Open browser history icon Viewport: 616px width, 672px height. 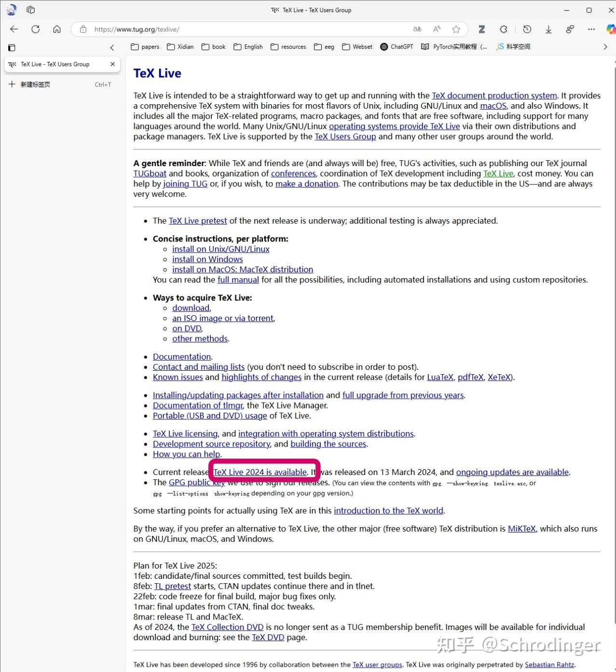(x=527, y=29)
